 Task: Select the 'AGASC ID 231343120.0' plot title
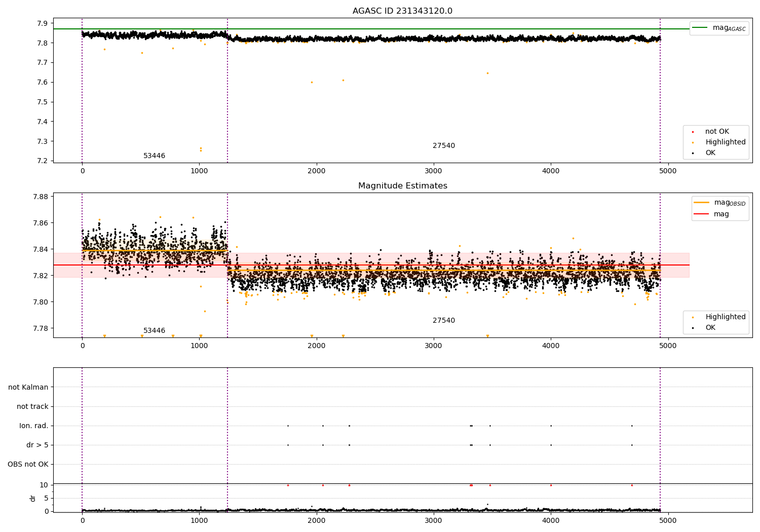pyautogui.click(x=402, y=11)
